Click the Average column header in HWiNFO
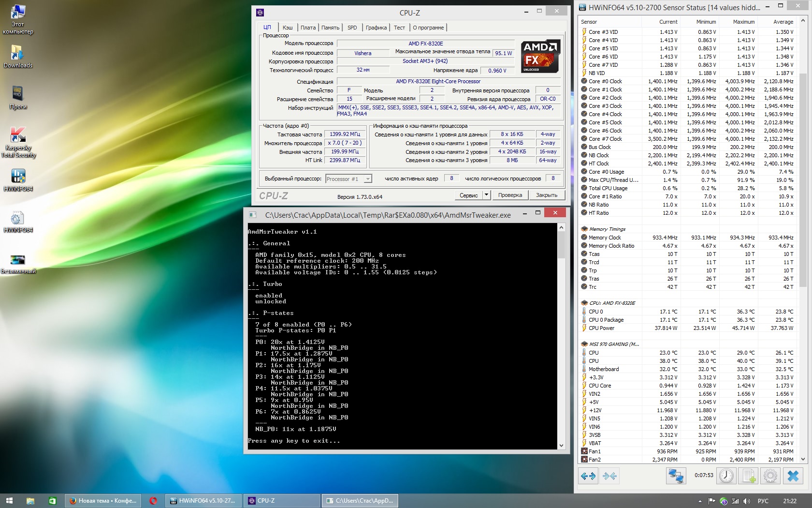The image size is (812, 508). [776, 22]
